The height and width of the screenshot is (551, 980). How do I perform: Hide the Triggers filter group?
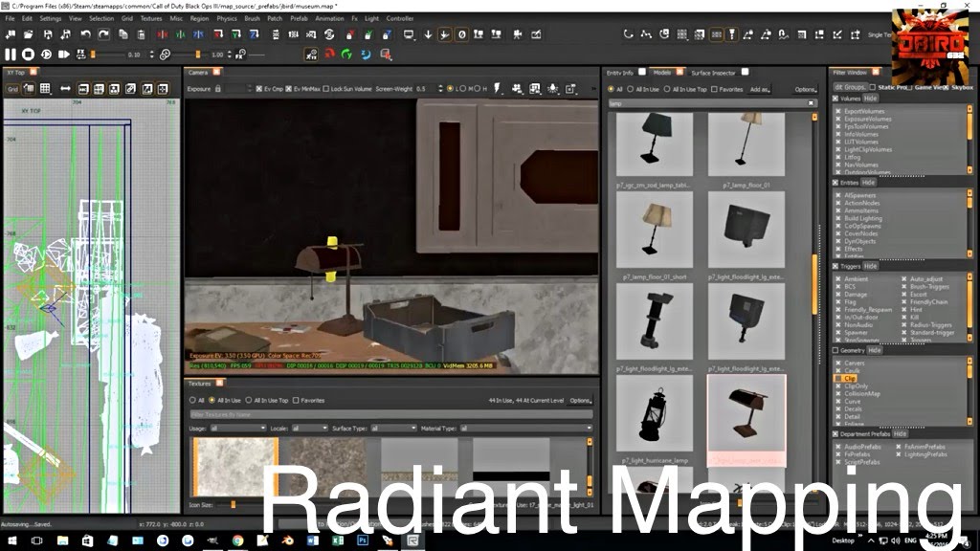point(870,266)
